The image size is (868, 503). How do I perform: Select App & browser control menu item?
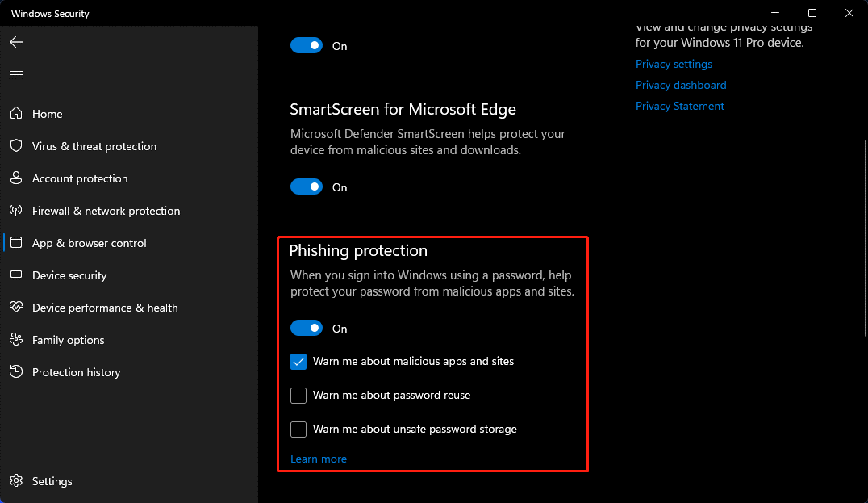tap(90, 243)
